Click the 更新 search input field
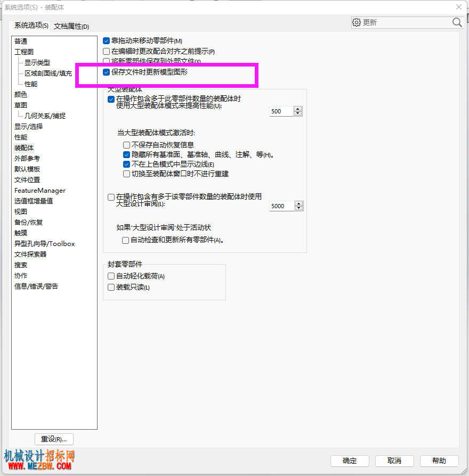The image size is (469, 476). click(x=407, y=22)
